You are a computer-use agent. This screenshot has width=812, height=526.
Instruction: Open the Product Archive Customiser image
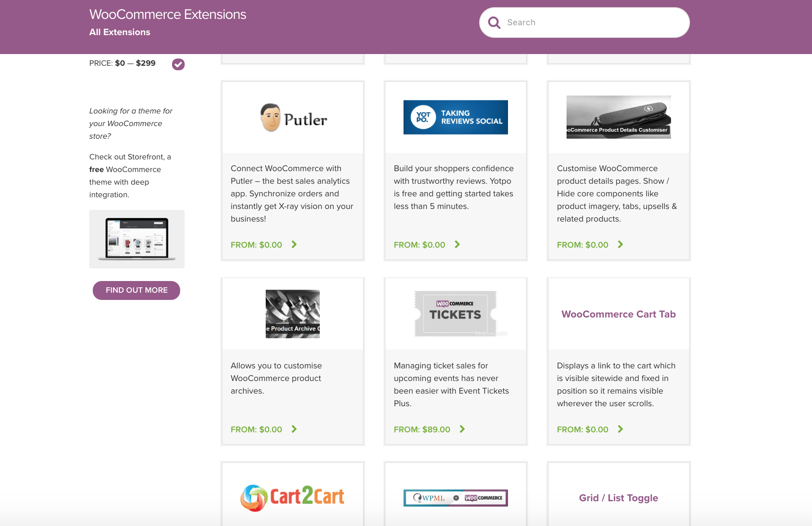pos(293,314)
